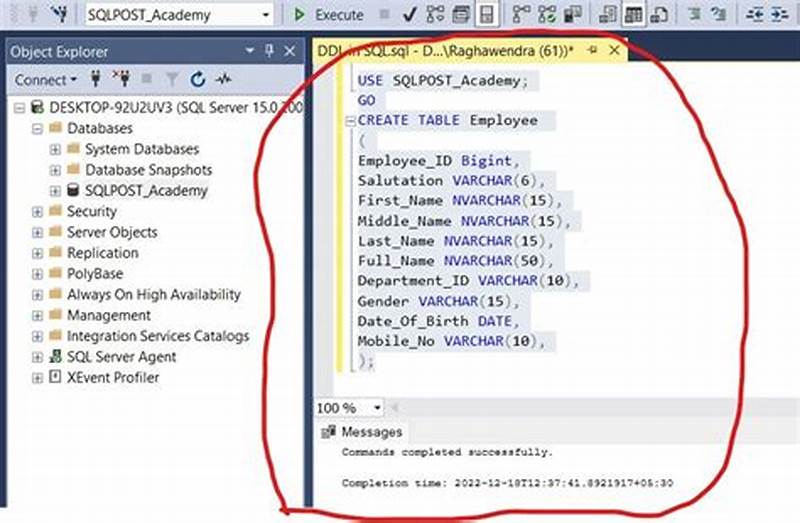
Task: Switch to Results to Grid
Action: coord(633,14)
